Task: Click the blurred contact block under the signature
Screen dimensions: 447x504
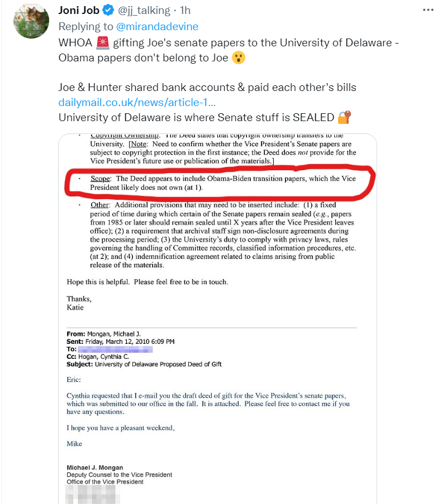Action: coord(91,495)
